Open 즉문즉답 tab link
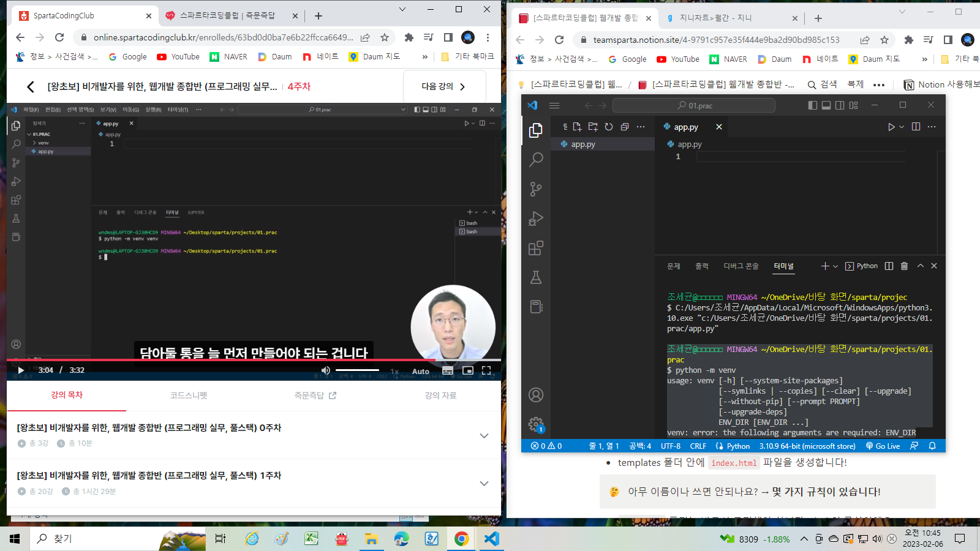This screenshot has height=551, width=980. pyautogui.click(x=315, y=395)
